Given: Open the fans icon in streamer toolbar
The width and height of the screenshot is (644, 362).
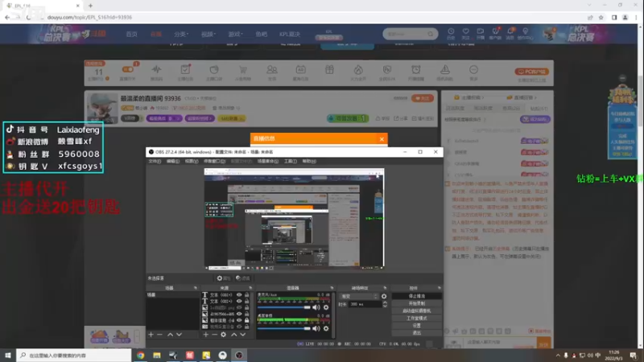Looking at the screenshot, I should pos(272,70).
